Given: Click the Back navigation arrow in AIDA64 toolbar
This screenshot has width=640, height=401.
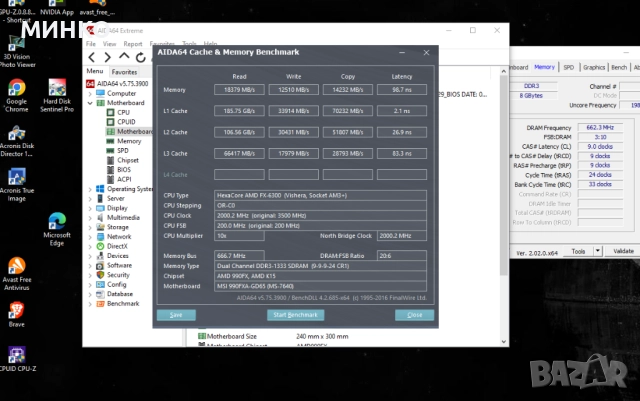Looking at the screenshot, I should 93,58.
